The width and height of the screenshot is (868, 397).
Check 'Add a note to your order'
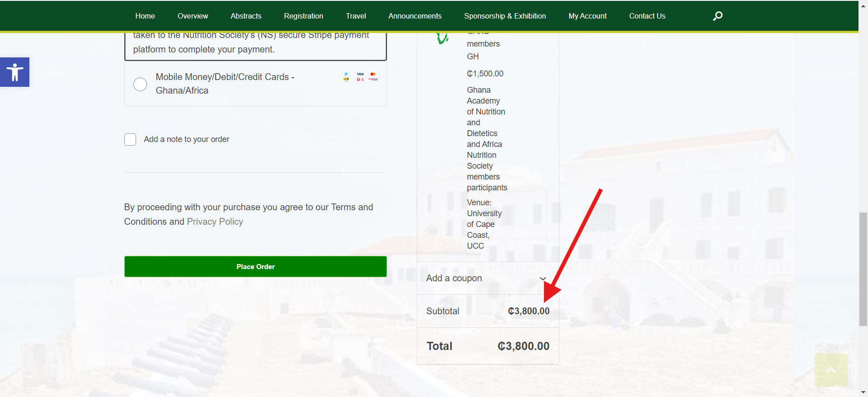[x=130, y=139]
